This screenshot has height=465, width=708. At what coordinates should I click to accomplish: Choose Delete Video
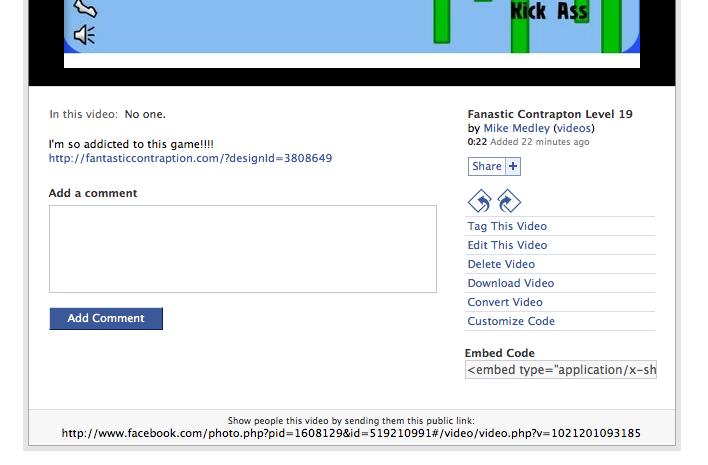click(501, 264)
